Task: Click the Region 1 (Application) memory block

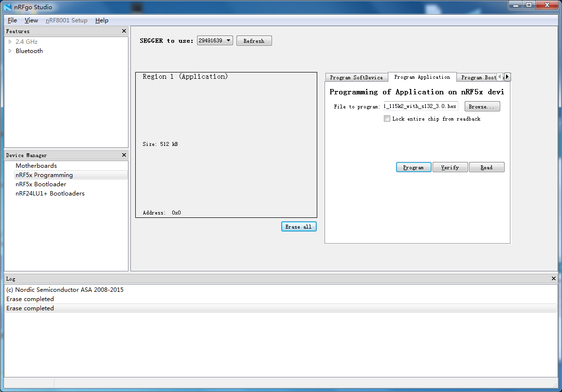Action: 226,145
